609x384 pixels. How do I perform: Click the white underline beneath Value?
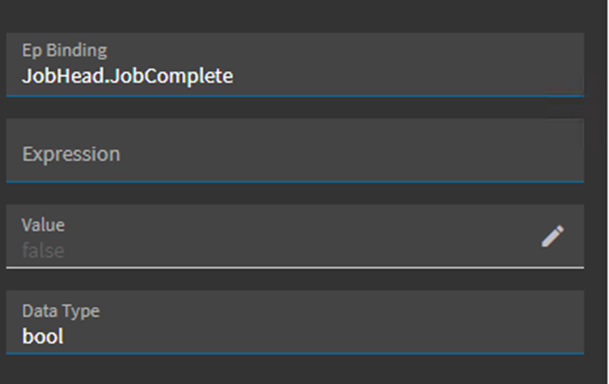click(x=295, y=268)
